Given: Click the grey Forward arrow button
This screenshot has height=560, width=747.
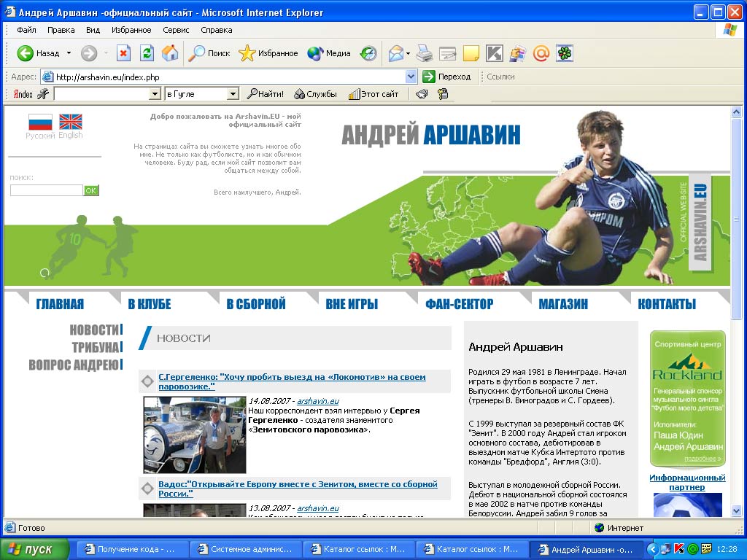Looking at the screenshot, I should coord(88,53).
